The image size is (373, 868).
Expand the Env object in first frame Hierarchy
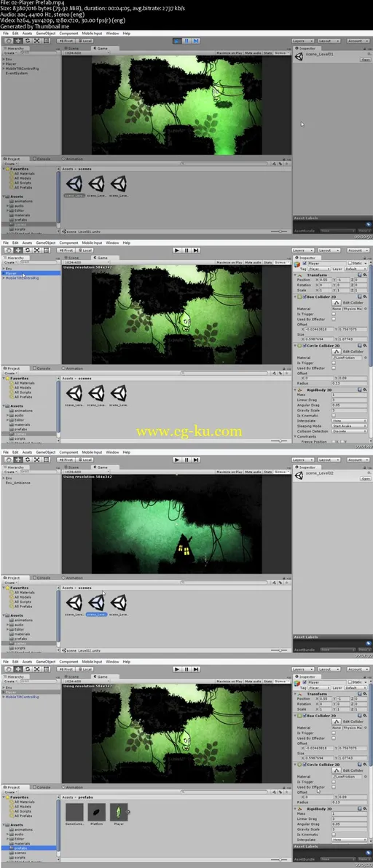4,59
